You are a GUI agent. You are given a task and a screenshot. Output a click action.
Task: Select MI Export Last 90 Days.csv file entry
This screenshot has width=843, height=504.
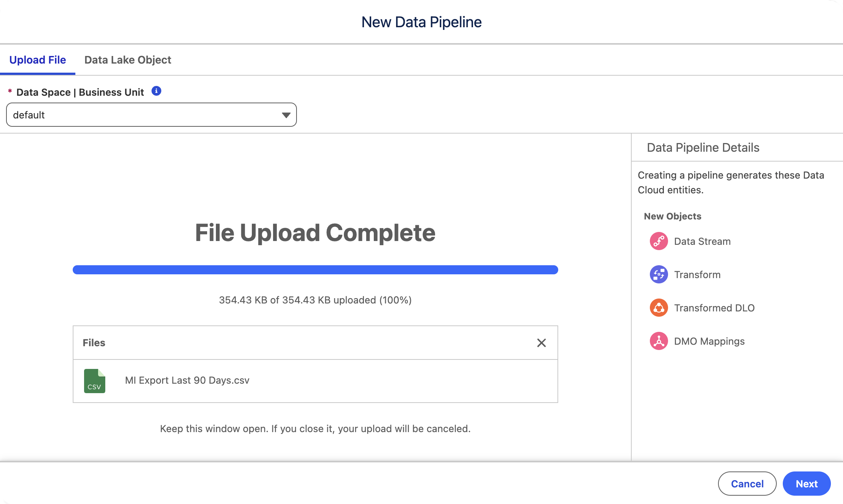pos(187,380)
